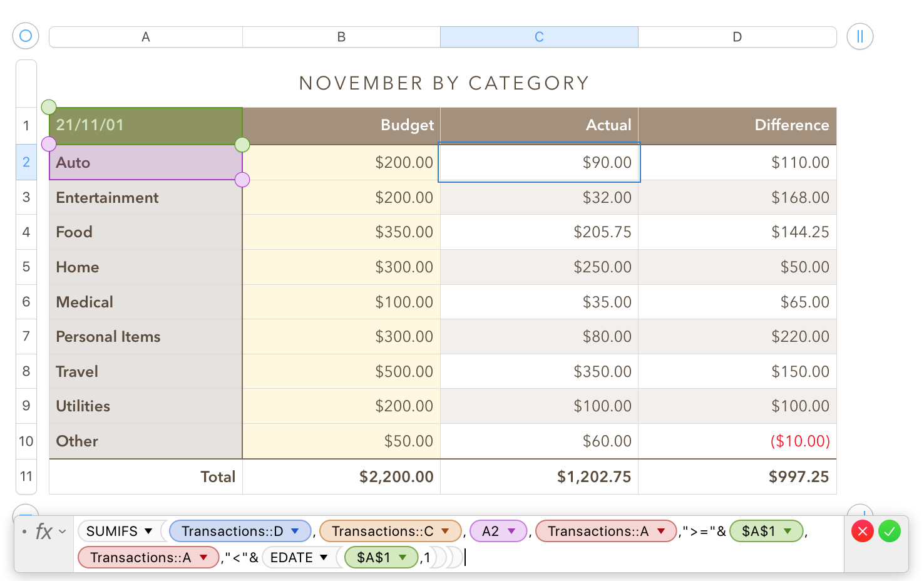
Task: Click the table select circle handle at top-left
Action: 26,36
